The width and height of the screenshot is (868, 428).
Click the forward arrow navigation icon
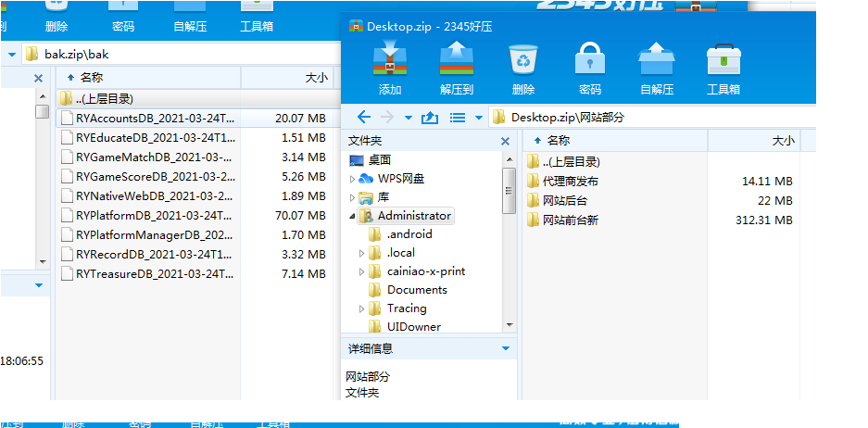387,117
